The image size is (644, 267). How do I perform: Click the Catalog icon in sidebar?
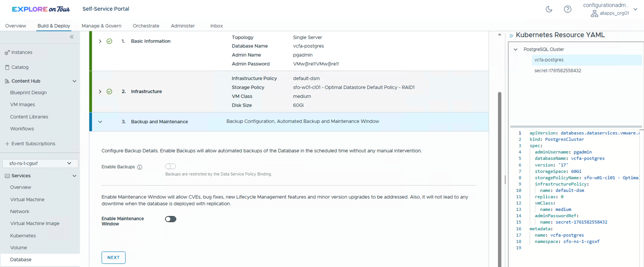pyautogui.click(x=7, y=67)
